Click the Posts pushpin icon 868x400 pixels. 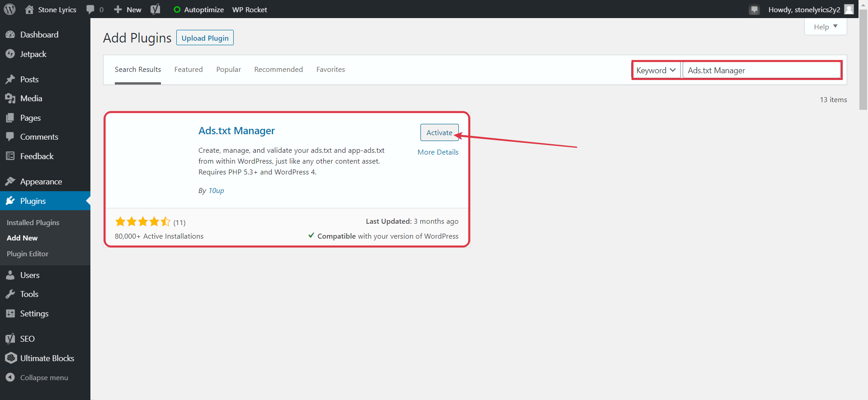(x=10, y=80)
